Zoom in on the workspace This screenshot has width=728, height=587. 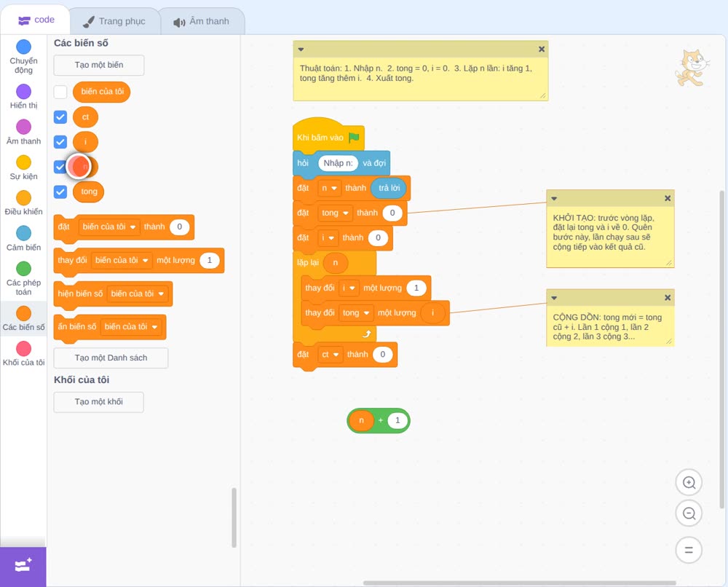point(689,483)
